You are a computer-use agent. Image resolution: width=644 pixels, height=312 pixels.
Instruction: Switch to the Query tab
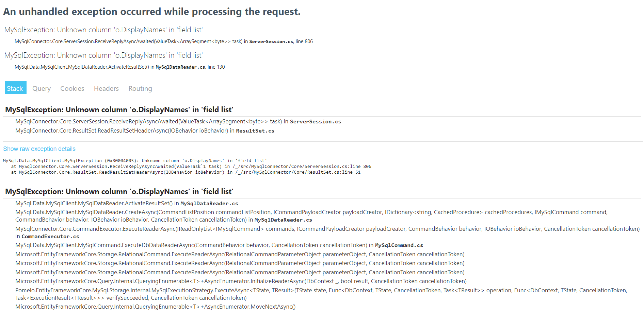point(41,88)
